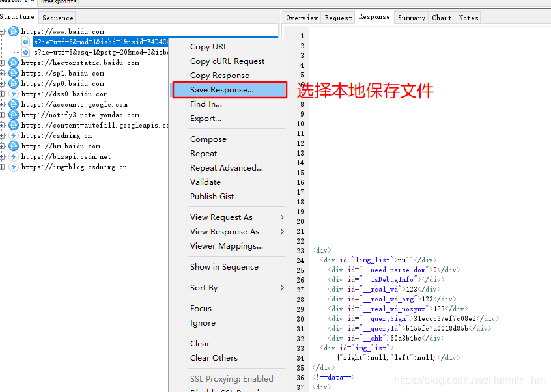Click the globe icon of hm.baidu.com
This screenshot has width=551, height=392.
click(14, 146)
